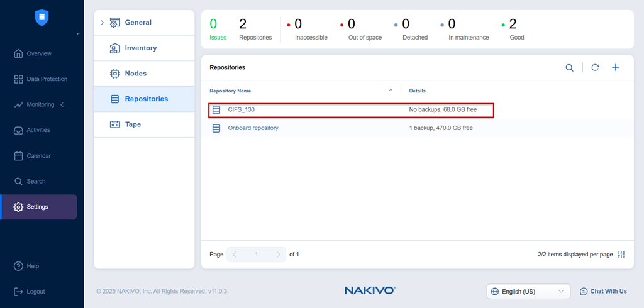Select the Tape tab

(144, 124)
